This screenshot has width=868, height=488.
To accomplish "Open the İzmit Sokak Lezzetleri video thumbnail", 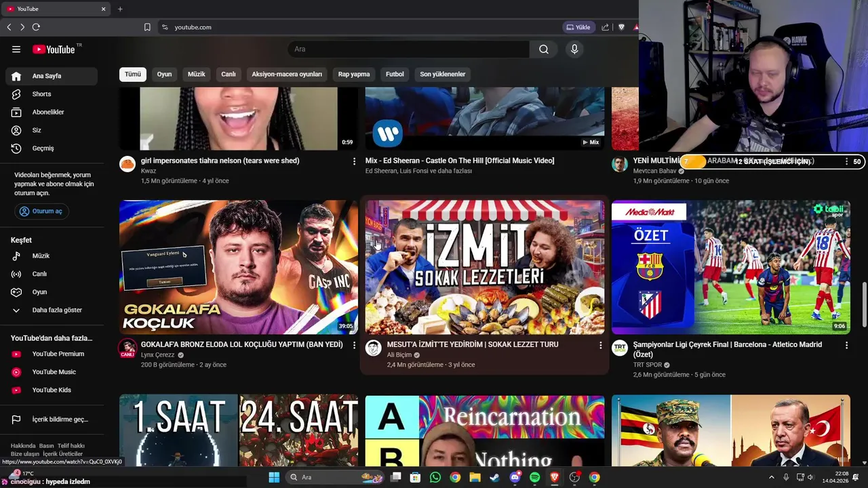I will pyautogui.click(x=485, y=267).
